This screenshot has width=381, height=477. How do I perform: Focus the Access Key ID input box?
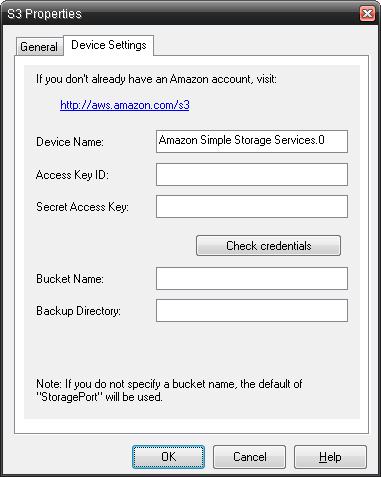pos(252,174)
